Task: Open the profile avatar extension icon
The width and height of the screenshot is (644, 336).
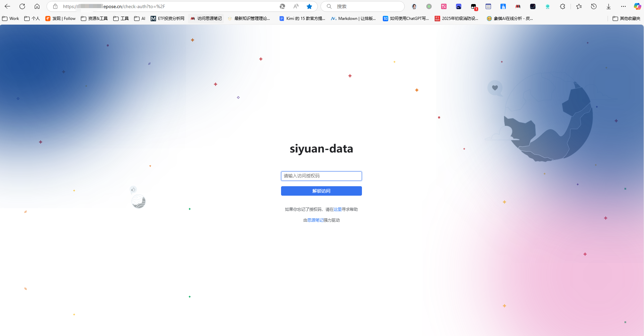Action: [x=414, y=6]
